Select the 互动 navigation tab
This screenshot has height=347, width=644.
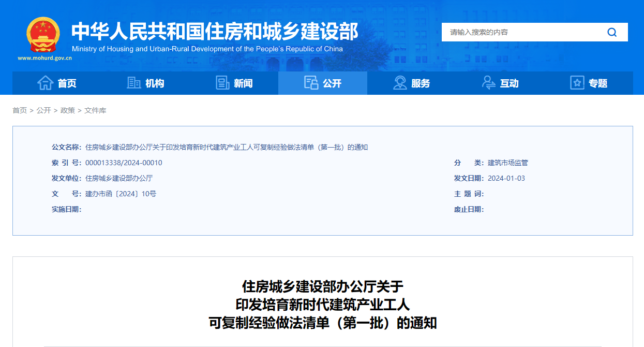coord(509,83)
